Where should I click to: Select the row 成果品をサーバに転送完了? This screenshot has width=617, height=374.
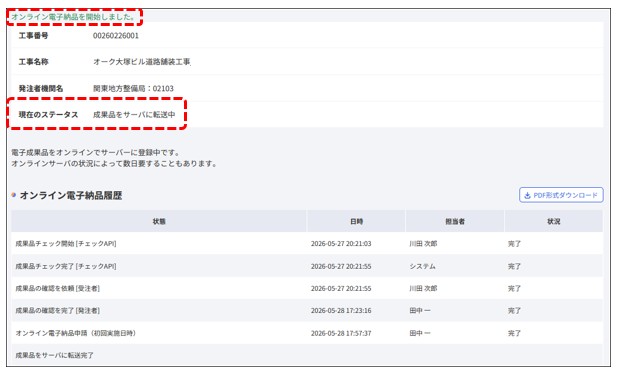[x=307, y=355]
